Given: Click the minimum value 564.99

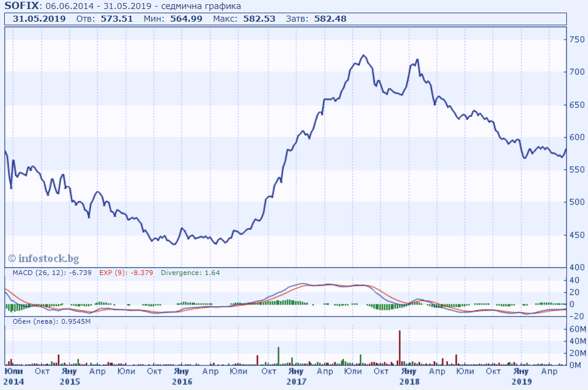Looking at the screenshot, I should coord(186,19).
